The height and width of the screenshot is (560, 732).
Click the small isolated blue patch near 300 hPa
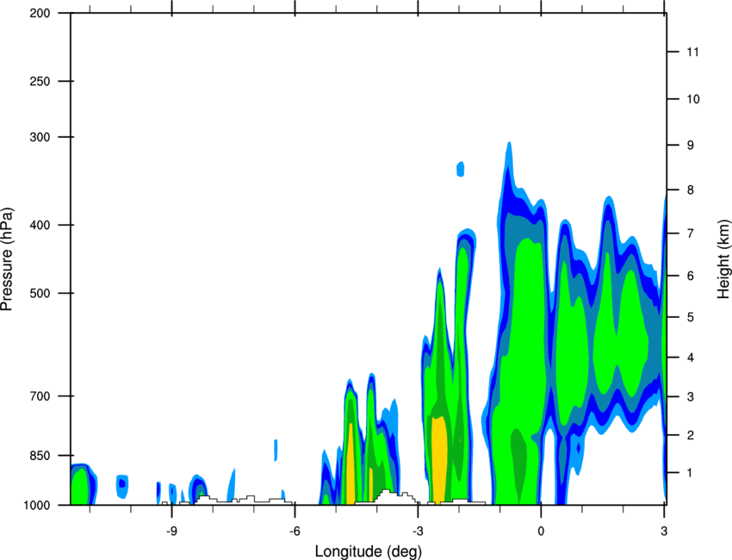[461, 169]
